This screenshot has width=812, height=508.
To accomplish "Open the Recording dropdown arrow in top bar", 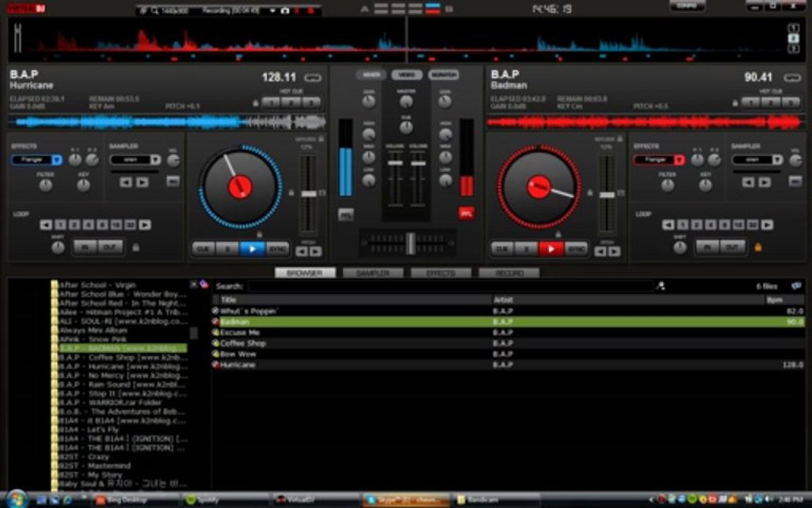I will tap(273, 11).
